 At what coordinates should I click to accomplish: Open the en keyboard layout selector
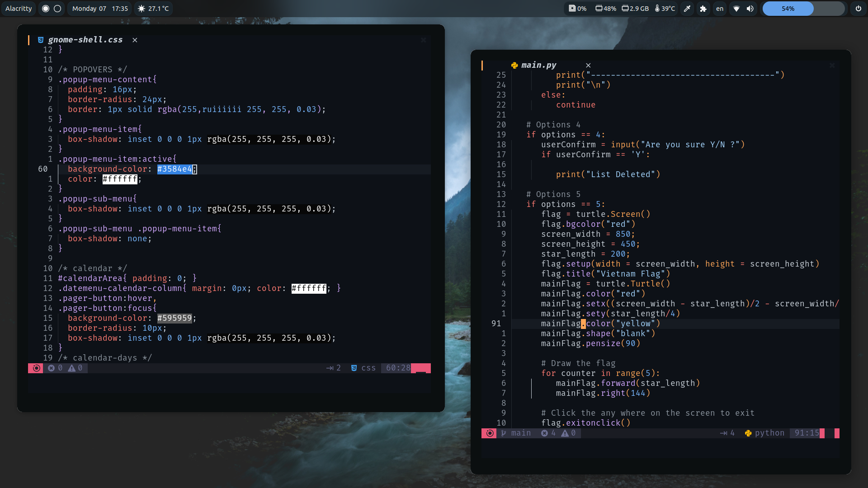click(719, 9)
